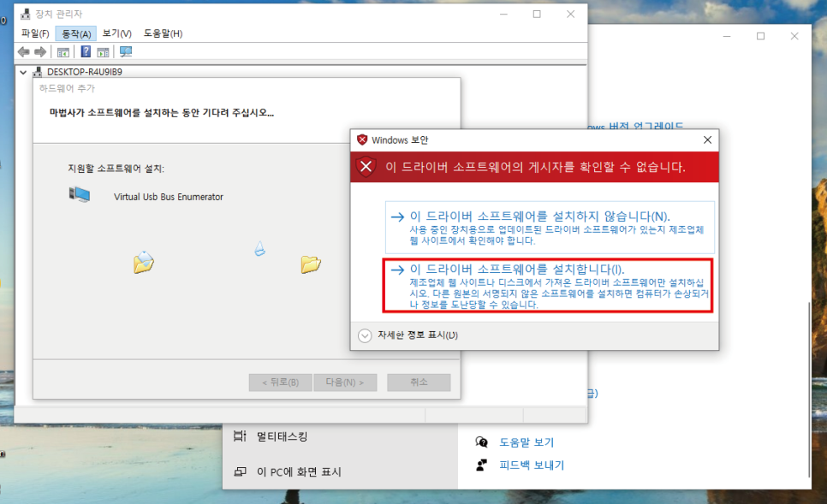The width and height of the screenshot is (827, 504).
Task: Click the DESKTOP-R4U9IB9 computer icon
Action: click(38, 72)
